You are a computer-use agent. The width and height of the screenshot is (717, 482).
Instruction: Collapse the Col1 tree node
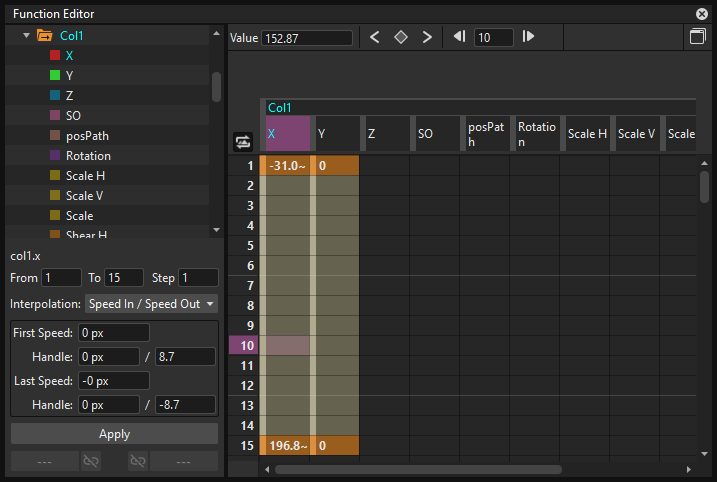[27, 35]
